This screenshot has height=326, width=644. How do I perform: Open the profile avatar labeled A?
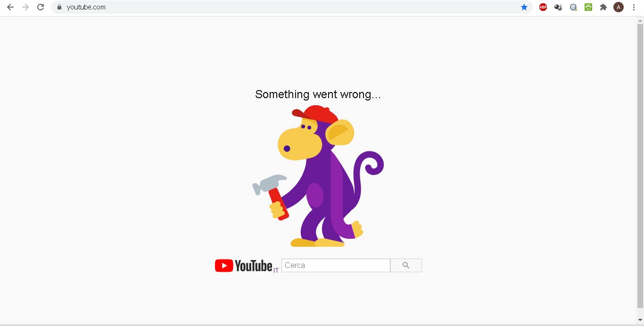tap(619, 7)
